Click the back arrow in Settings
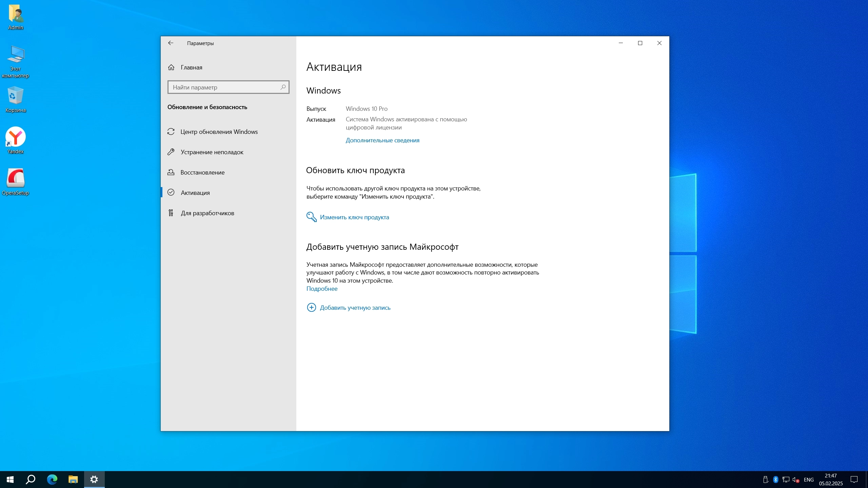Viewport: 868px width, 488px height. pos(171,43)
